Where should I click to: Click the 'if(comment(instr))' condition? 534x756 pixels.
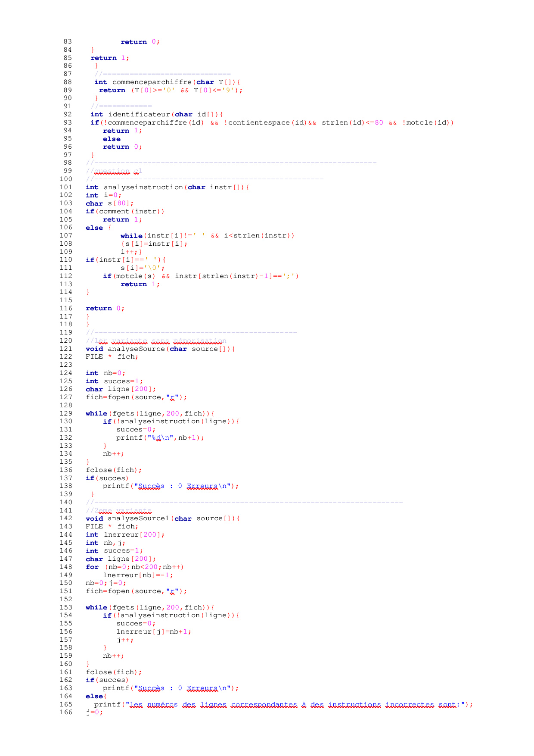[125, 211]
